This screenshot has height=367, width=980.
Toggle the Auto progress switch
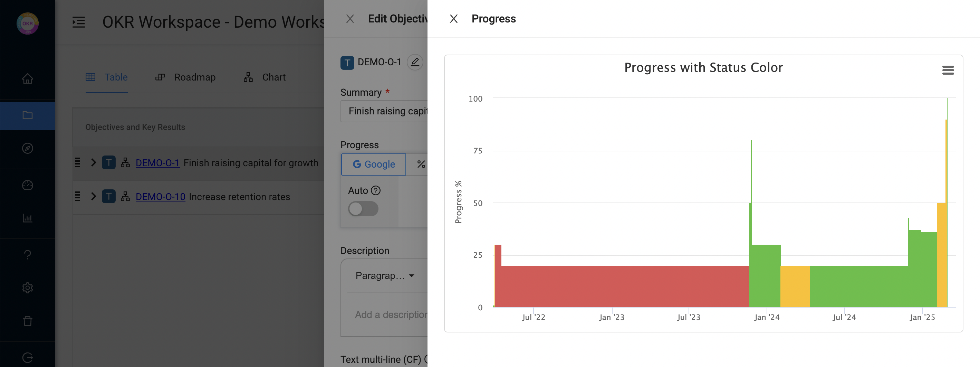click(x=363, y=209)
